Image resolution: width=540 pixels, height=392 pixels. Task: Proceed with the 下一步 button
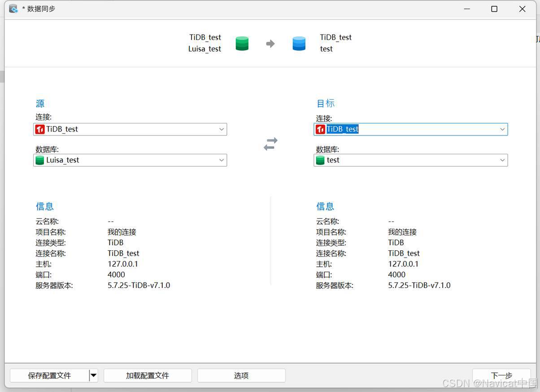tap(501, 375)
